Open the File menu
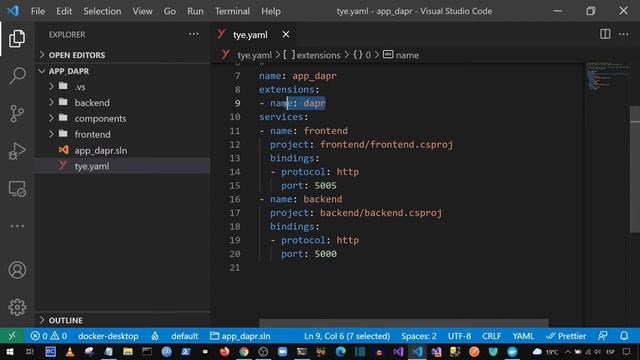 pos(38,11)
